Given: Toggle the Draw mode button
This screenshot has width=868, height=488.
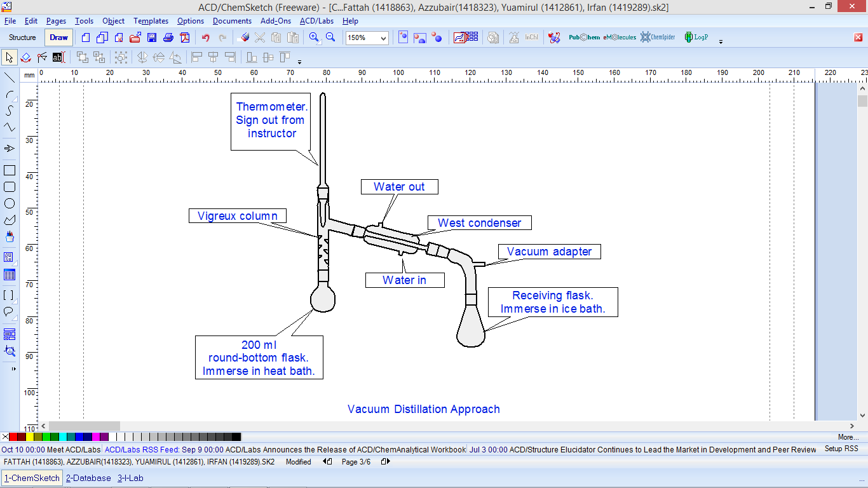Looking at the screenshot, I should point(58,37).
